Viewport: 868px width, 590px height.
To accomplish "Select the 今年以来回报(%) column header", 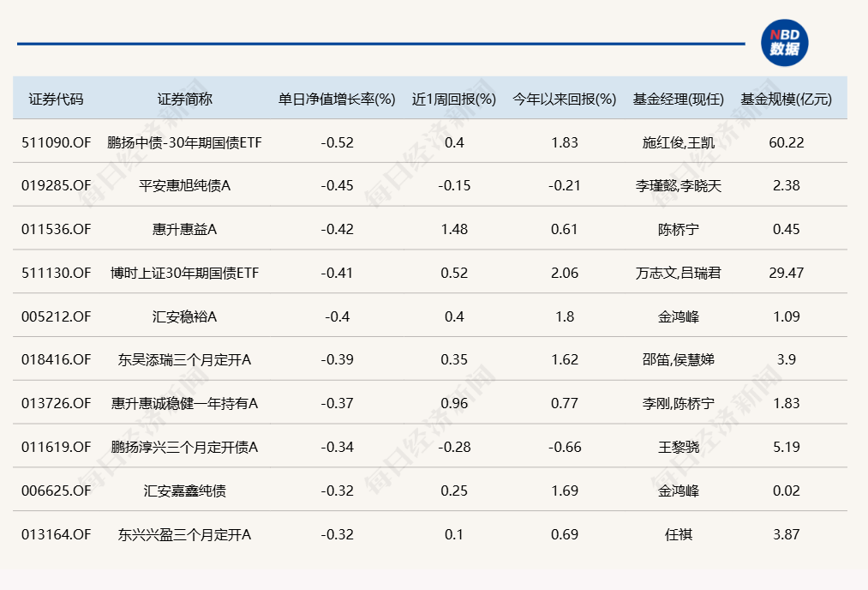I will pyautogui.click(x=564, y=99).
